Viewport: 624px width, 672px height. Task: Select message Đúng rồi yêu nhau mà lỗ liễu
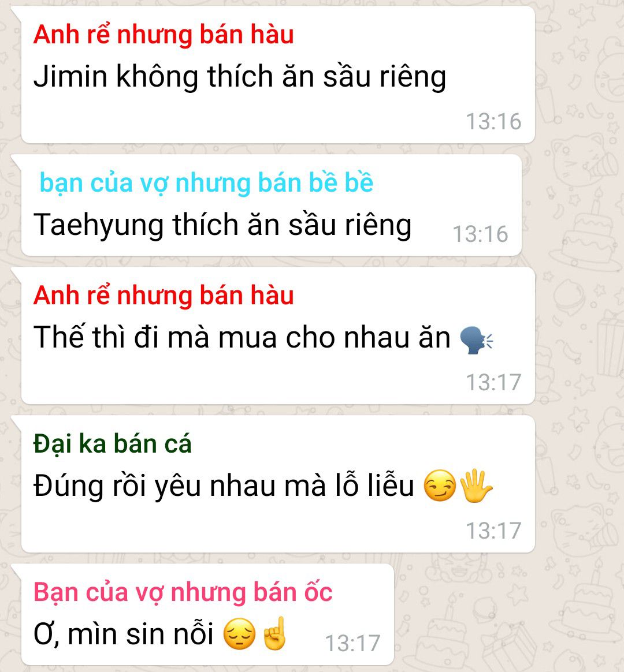coord(224,487)
